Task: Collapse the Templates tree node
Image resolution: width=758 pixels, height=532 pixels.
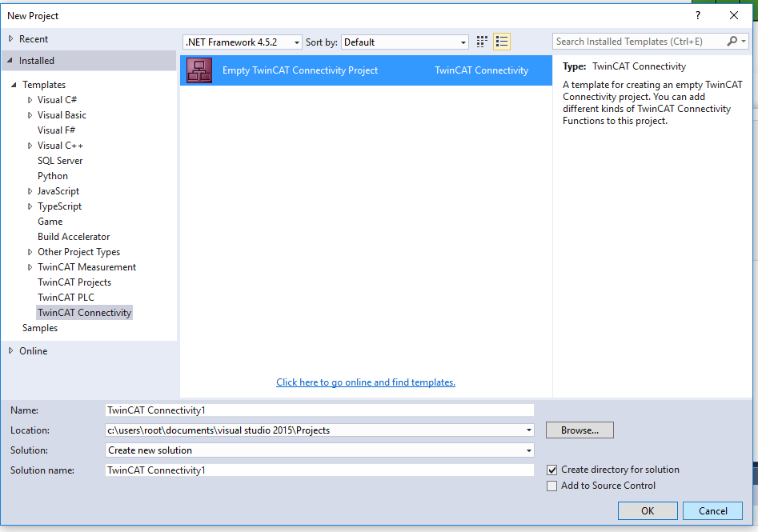Action: tap(14, 85)
